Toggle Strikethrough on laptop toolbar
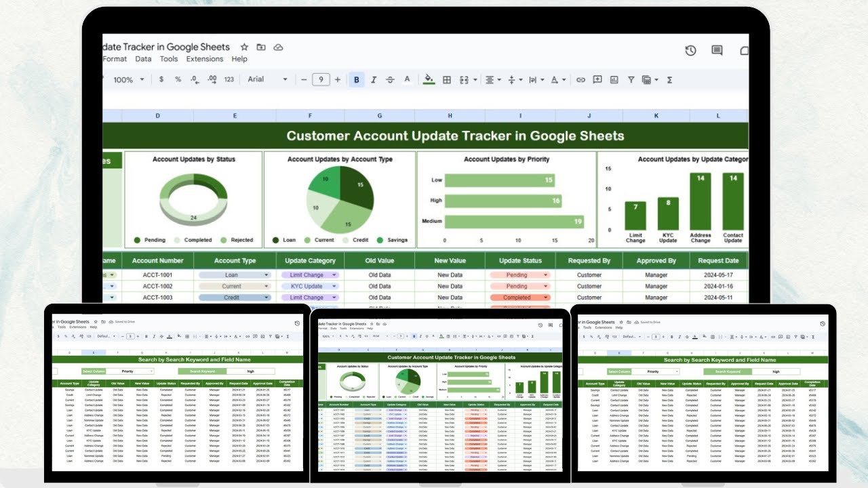The image size is (868, 488). pos(390,79)
